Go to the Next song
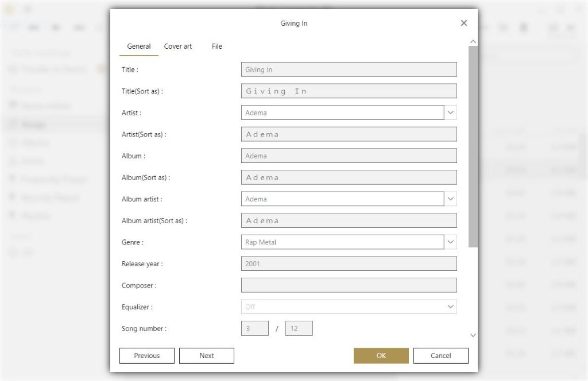588x381 pixels. point(207,356)
